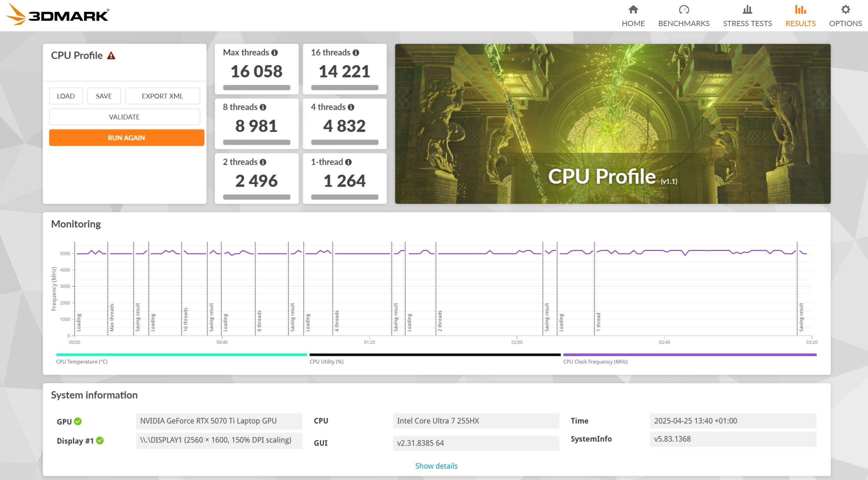Switch to the RESULTS tab label
The height and width of the screenshot is (480, 868).
coord(800,23)
